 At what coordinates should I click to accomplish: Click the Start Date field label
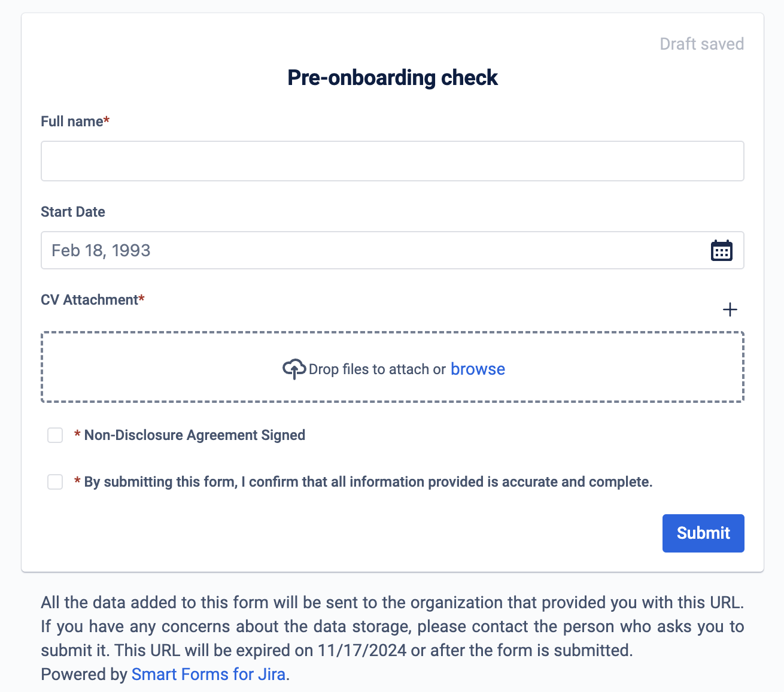click(73, 212)
